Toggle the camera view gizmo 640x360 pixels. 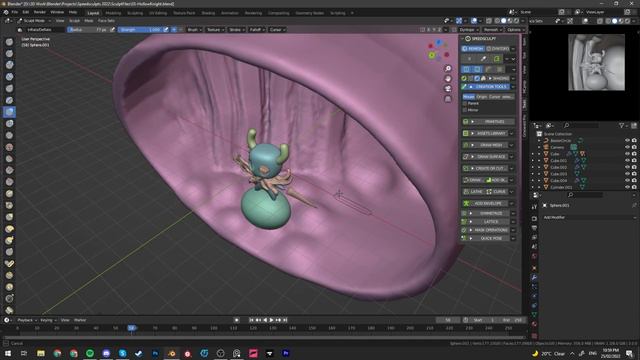point(448,89)
